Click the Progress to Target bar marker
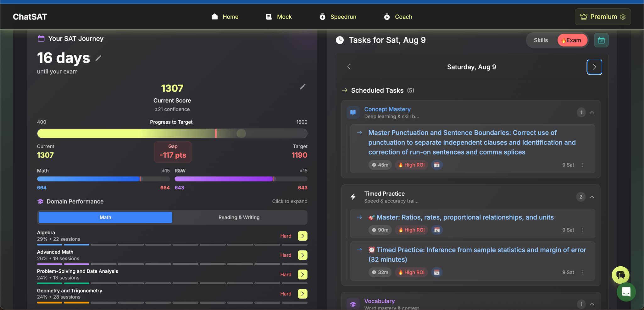 pos(241,133)
